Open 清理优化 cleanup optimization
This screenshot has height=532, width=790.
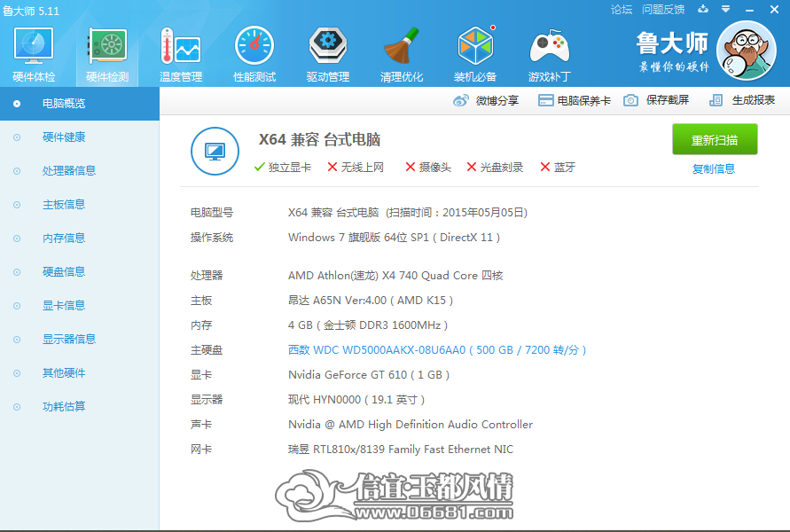[x=402, y=54]
